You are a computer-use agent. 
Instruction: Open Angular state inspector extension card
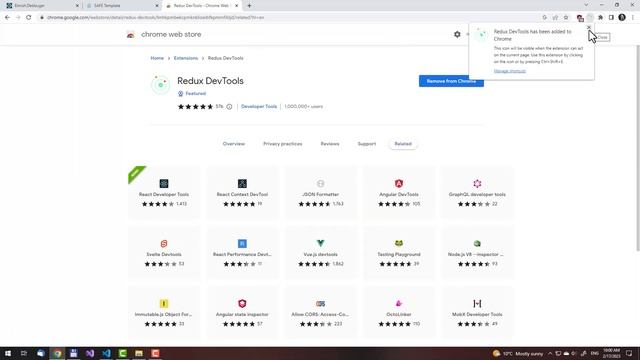coord(242,313)
